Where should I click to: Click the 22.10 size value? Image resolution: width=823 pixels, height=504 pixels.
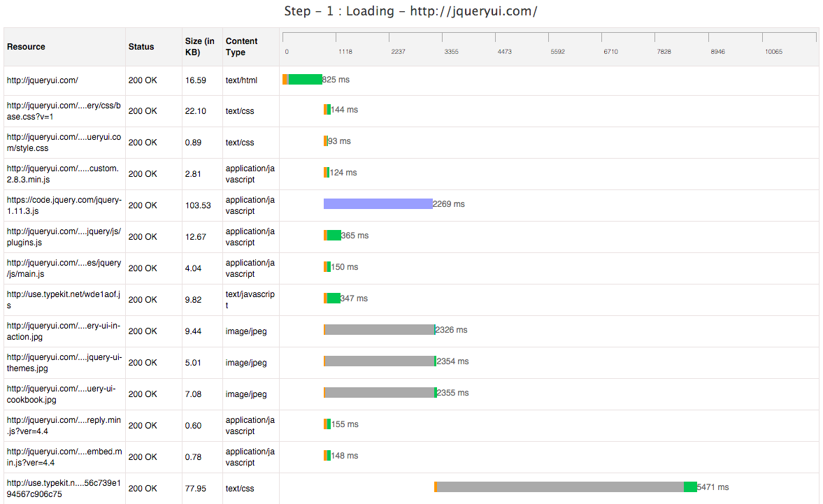point(195,111)
